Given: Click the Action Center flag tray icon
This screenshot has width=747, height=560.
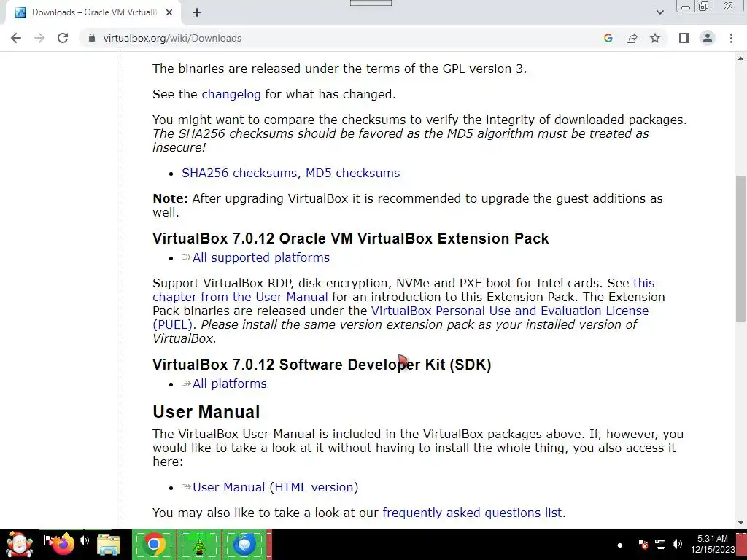Looking at the screenshot, I should tap(642, 544).
